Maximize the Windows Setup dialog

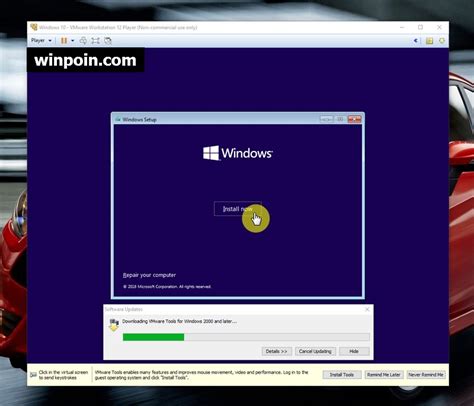click(x=340, y=119)
